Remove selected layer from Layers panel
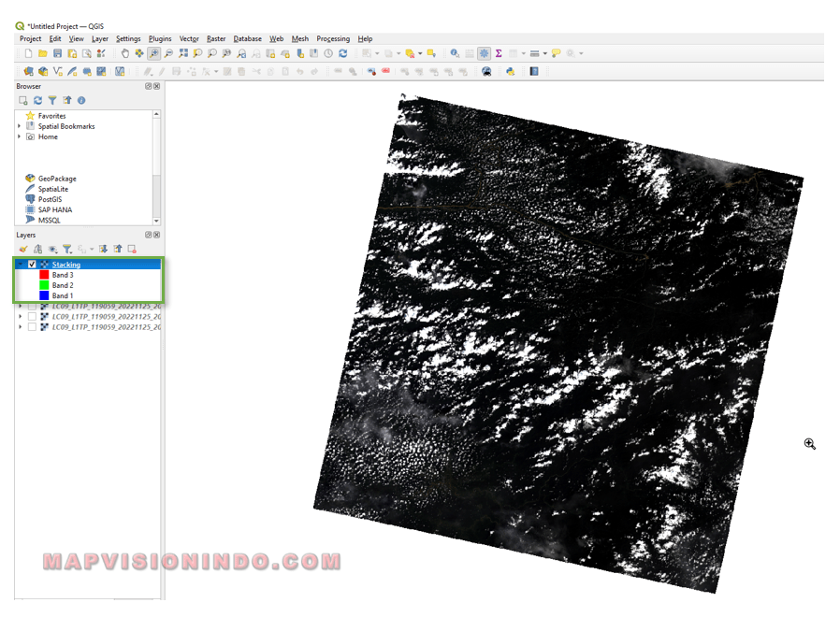The height and width of the screenshot is (617, 840). click(132, 249)
